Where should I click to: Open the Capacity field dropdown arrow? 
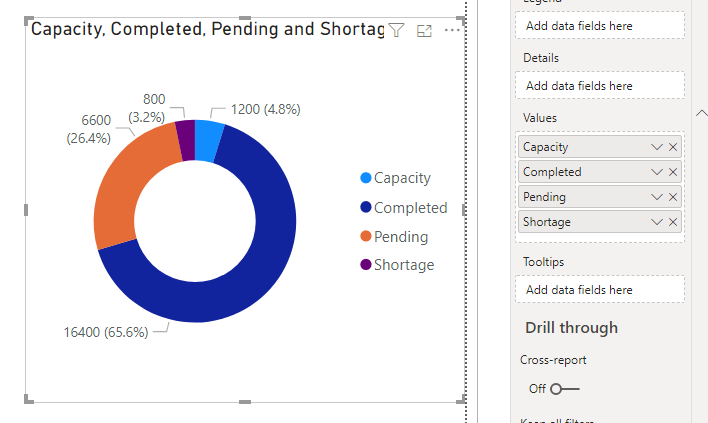click(657, 147)
